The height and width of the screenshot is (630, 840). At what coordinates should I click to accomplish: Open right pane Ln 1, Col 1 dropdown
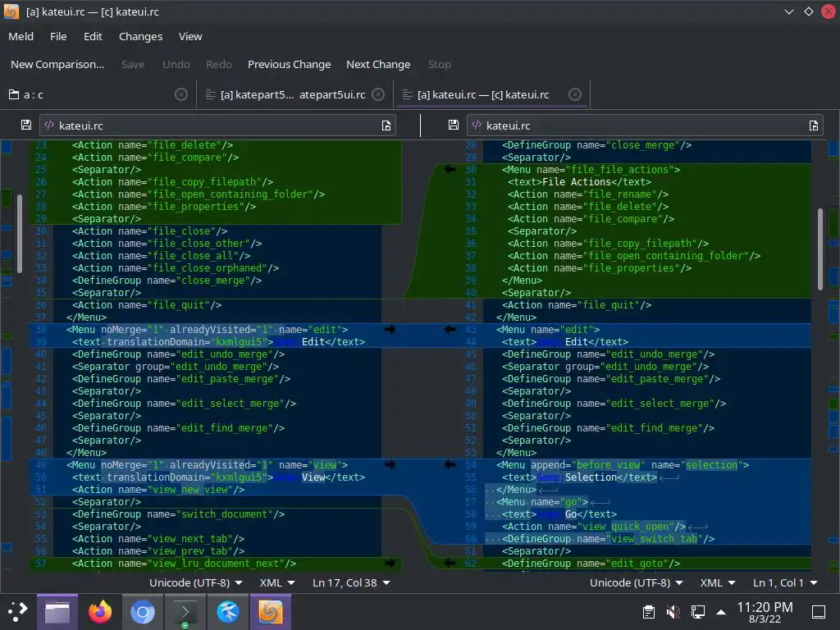(x=785, y=583)
